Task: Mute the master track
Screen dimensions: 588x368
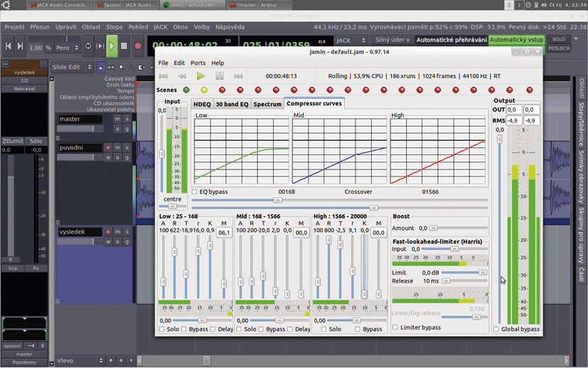Action: 117,119
